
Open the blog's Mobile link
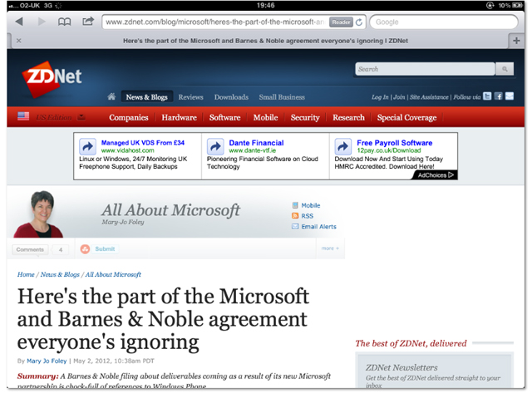click(x=310, y=205)
